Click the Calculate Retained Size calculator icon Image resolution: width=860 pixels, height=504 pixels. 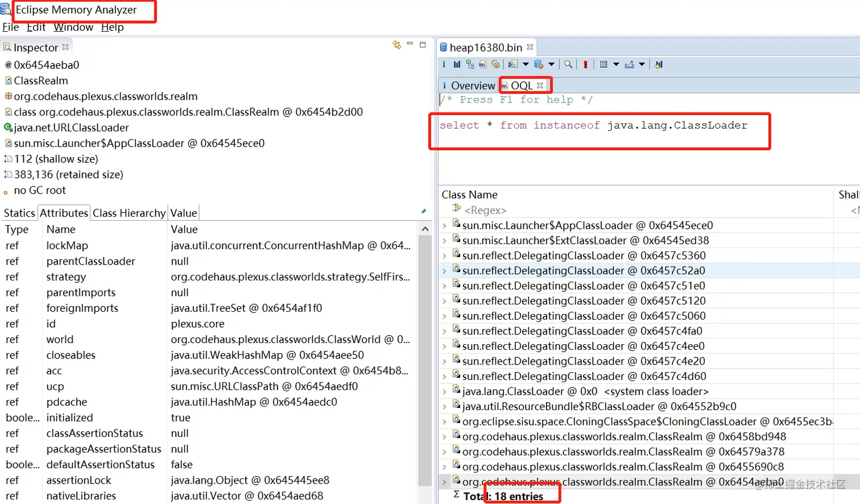tap(603, 64)
